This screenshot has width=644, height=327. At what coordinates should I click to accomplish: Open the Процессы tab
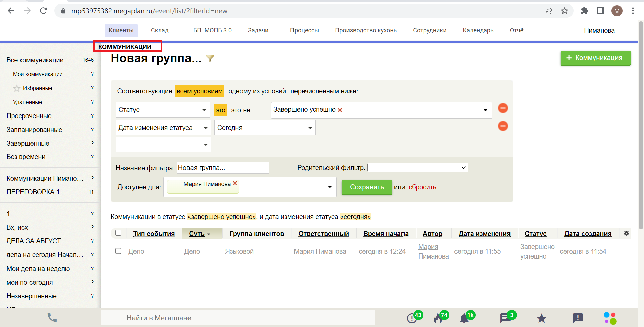click(x=304, y=30)
